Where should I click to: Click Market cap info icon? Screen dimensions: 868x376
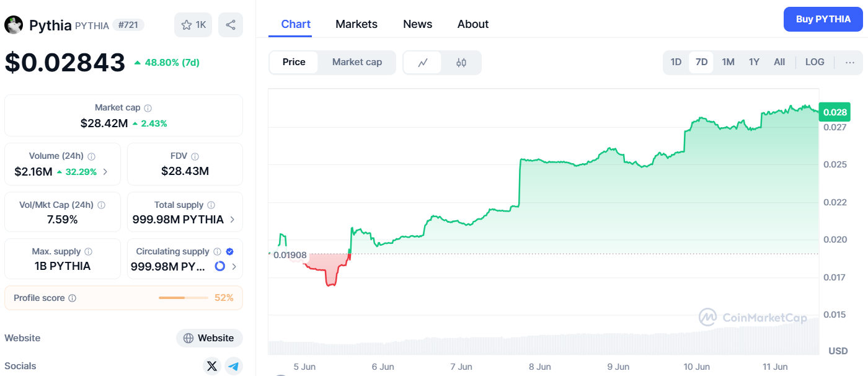(x=148, y=108)
